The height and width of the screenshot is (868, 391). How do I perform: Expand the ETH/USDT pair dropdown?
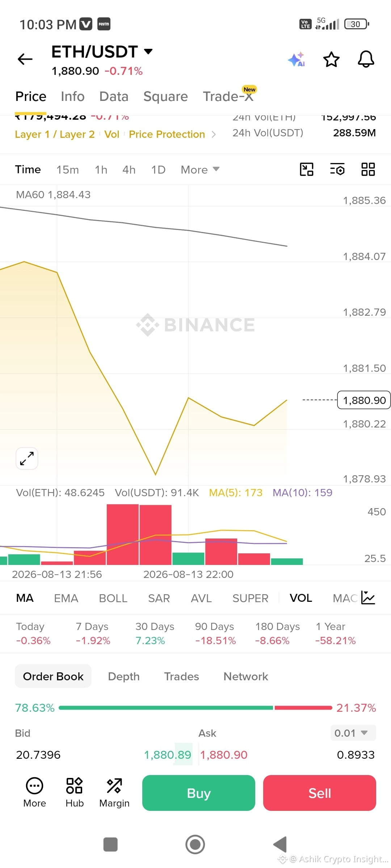click(148, 51)
